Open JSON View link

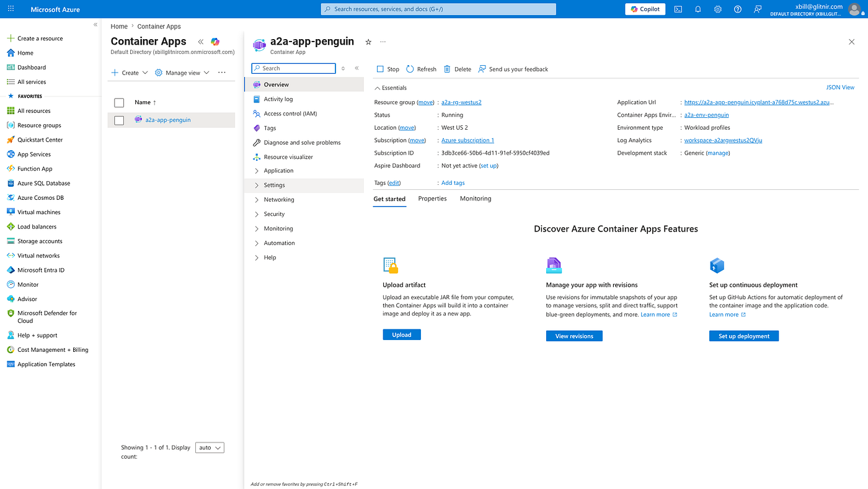[840, 87]
